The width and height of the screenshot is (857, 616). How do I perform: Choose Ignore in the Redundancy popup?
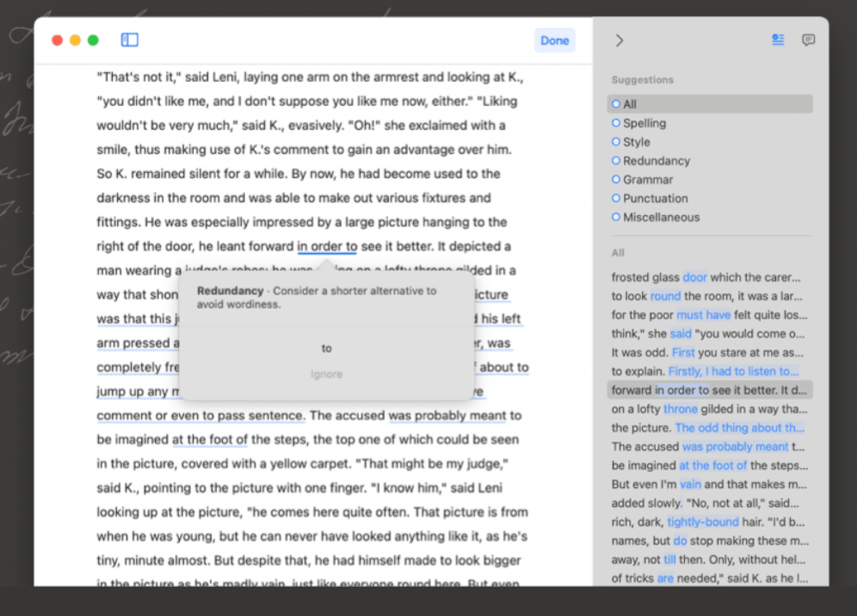click(x=326, y=374)
